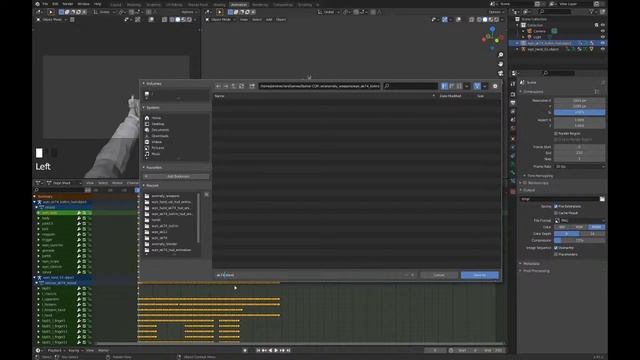Open display settings dropdown in file browser

467,86
